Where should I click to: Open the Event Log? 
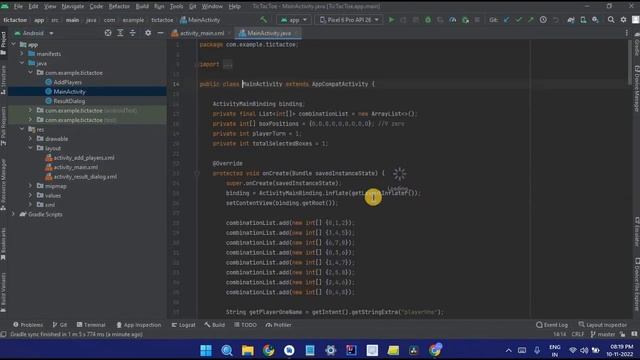[552, 325]
